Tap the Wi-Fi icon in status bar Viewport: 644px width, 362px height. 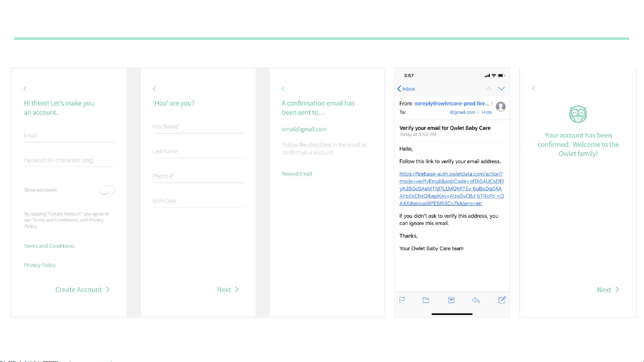[493, 75]
